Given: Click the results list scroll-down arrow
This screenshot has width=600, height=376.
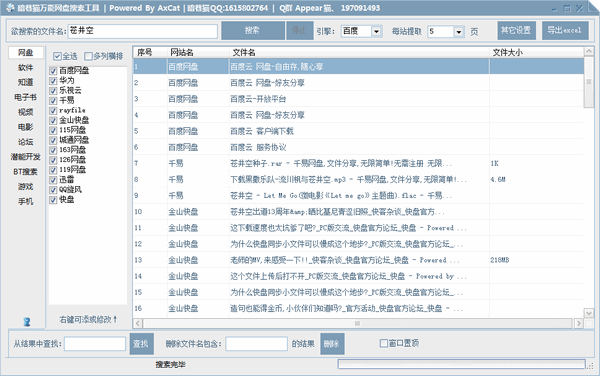Looking at the screenshot, I should coord(589,313).
